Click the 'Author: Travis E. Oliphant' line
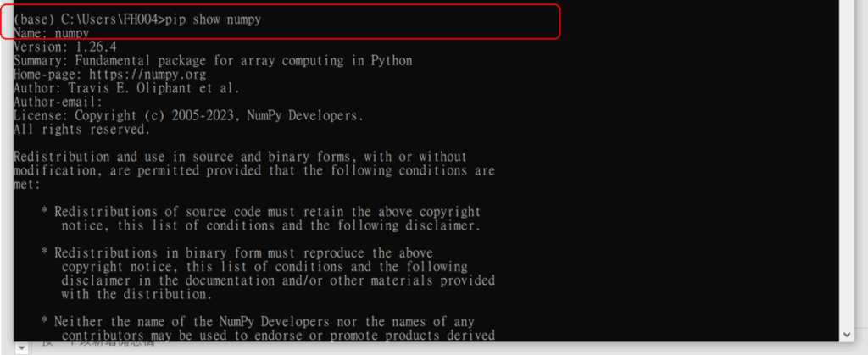 pos(126,88)
